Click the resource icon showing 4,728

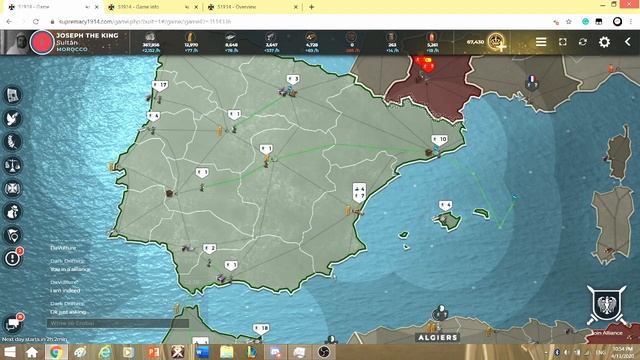[311, 42]
